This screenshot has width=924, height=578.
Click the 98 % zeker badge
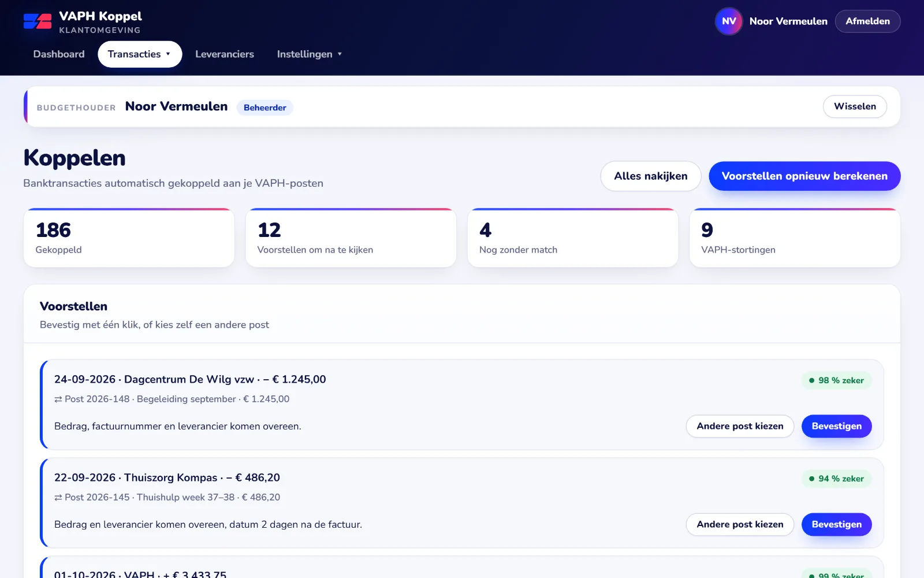[836, 380]
